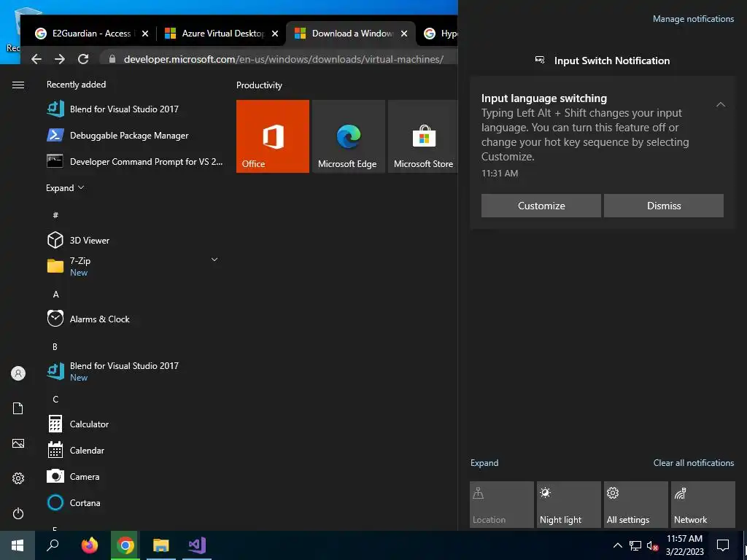Launch Debuggable Package Manager
Screen dimensions: 747x560
coord(135,135)
